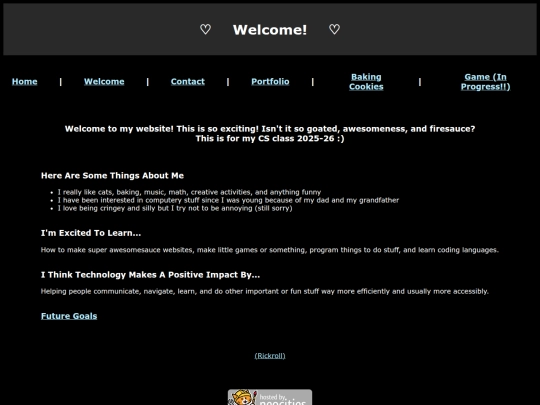
Task: Click the CS class 2025-26 line
Action: pyautogui.click(x=270, y=138)
